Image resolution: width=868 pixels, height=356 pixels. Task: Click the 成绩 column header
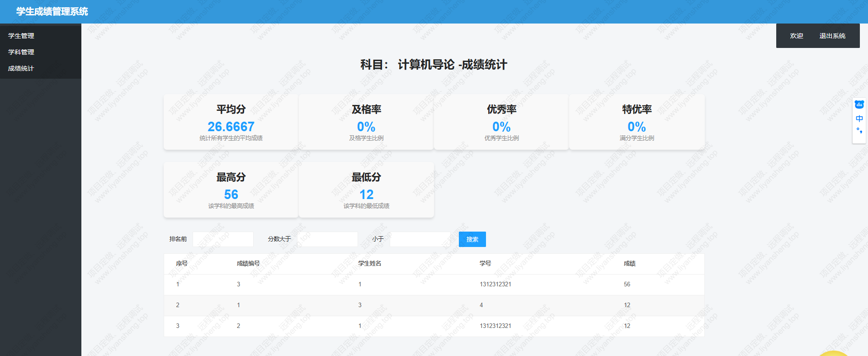(x=630, y=263)
